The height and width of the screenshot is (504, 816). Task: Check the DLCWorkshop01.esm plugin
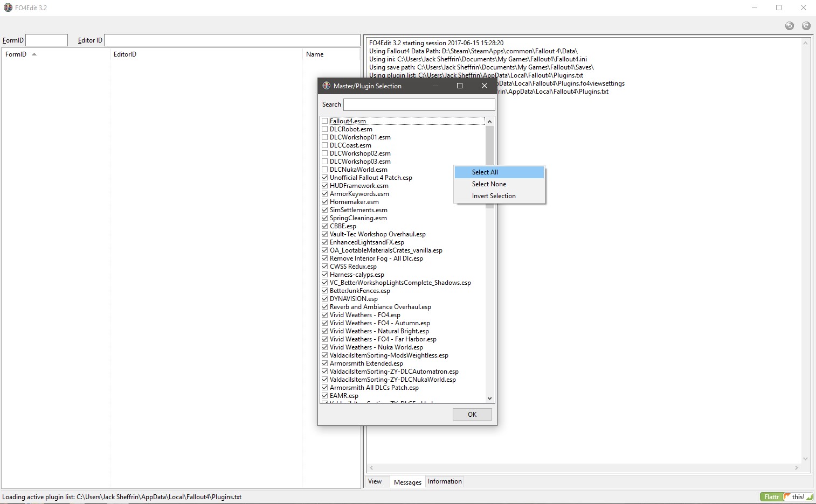click(x=325, y=137)
